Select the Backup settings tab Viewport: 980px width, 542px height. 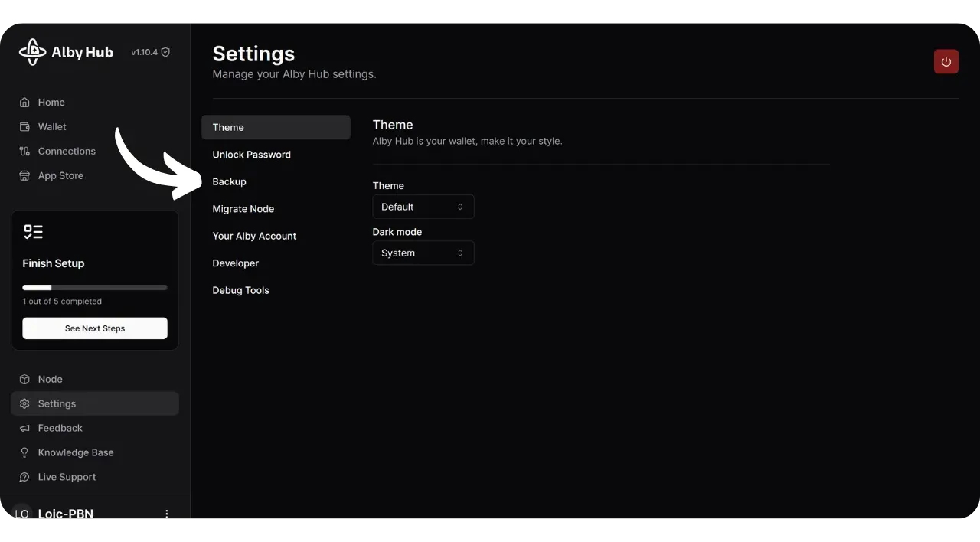click(x=230, y=182)
